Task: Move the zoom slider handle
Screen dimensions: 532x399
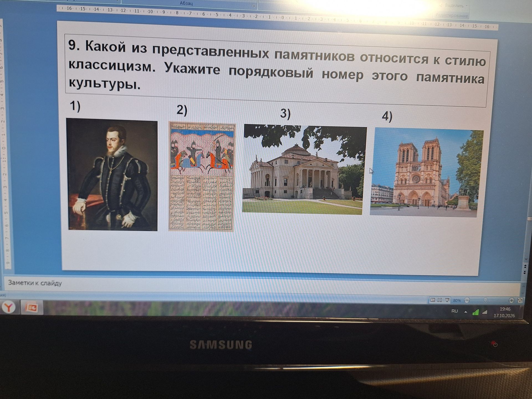Action: click(x=485, y=300)
